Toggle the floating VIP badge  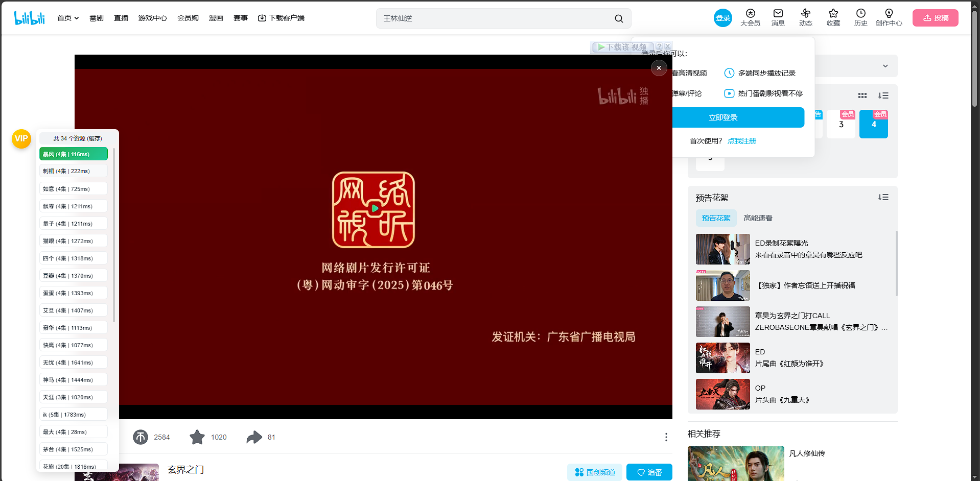point(21,138)
